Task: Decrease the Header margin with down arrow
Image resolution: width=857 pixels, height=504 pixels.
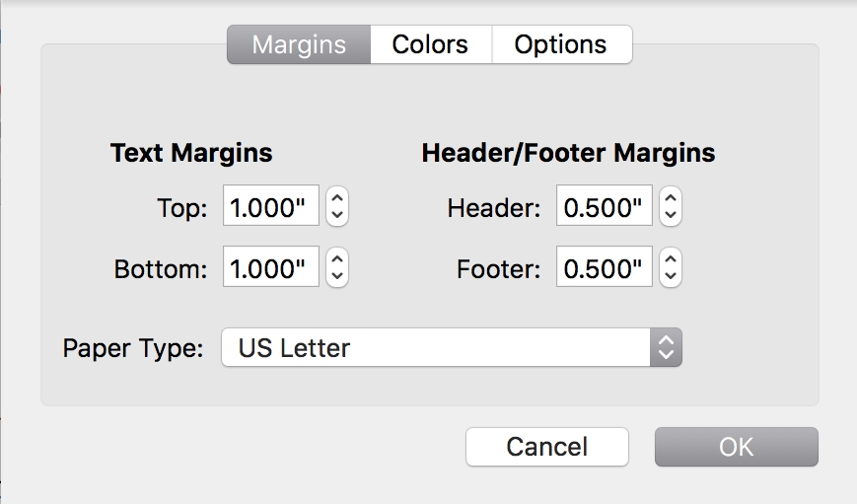Action: pos(671,215)
